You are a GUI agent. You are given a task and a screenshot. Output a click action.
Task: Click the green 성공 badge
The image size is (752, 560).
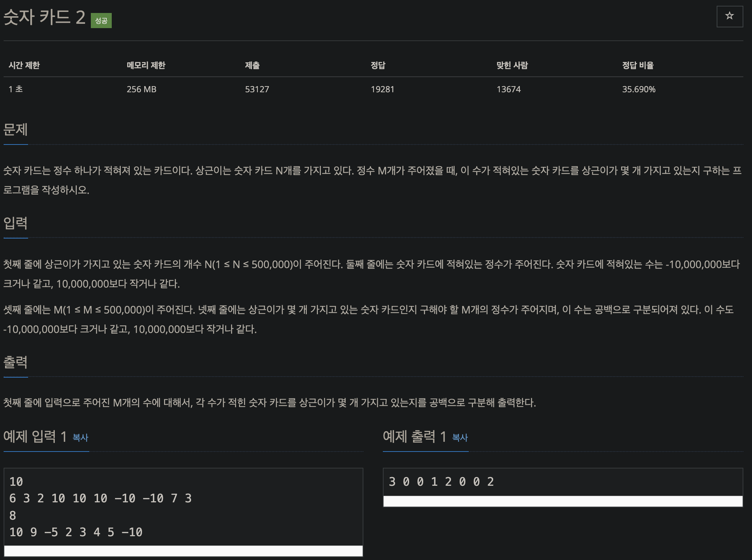click(101, 21)
